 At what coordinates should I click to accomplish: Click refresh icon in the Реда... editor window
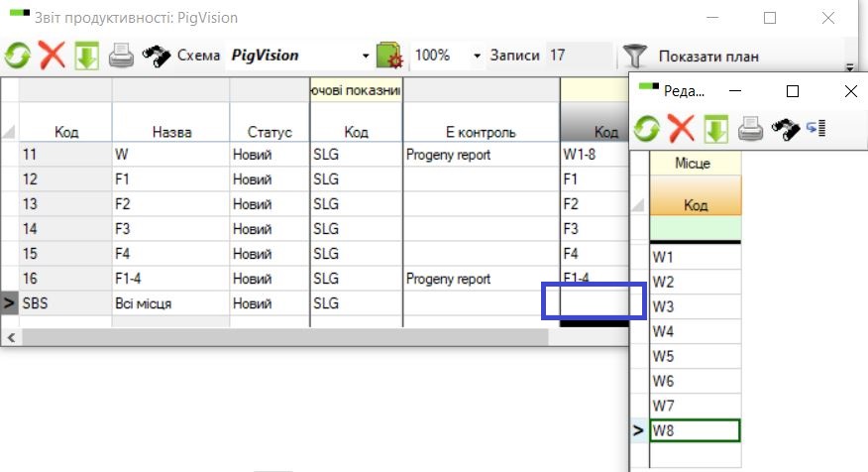(647, 129)
